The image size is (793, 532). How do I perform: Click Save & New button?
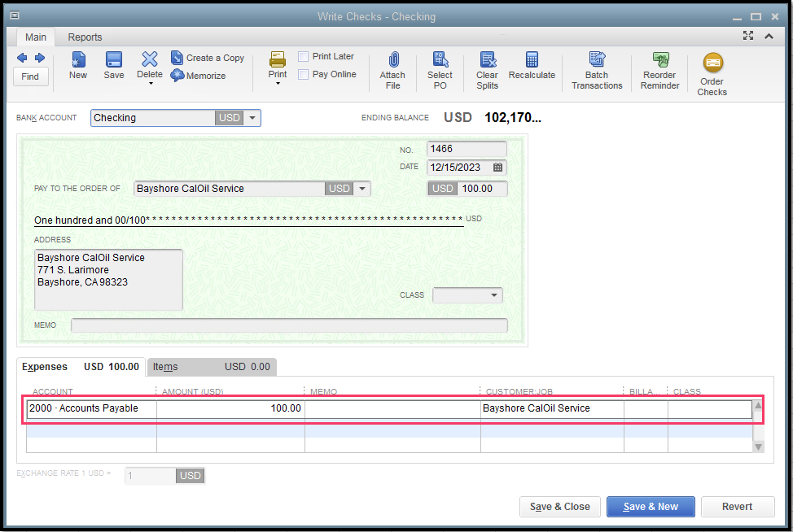pos(651,506)
